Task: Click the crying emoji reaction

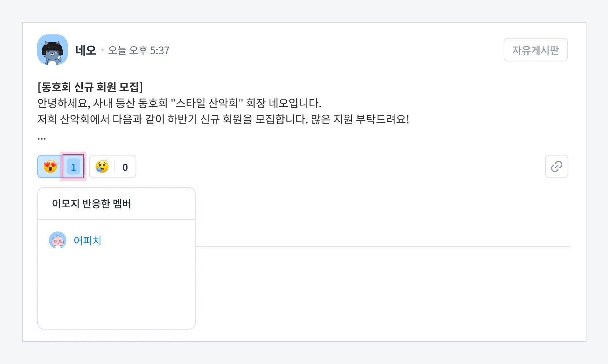Action: click(x=102, y=167)
